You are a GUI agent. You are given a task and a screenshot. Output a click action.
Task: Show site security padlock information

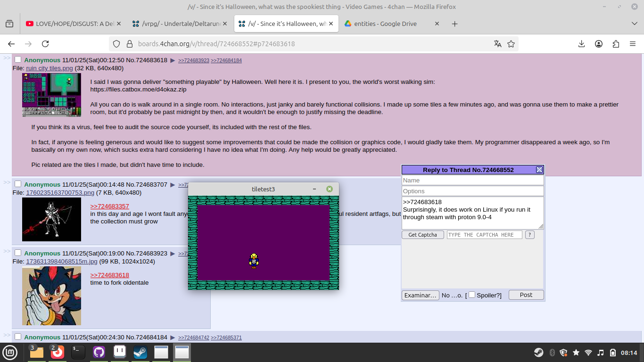[130, 44]
